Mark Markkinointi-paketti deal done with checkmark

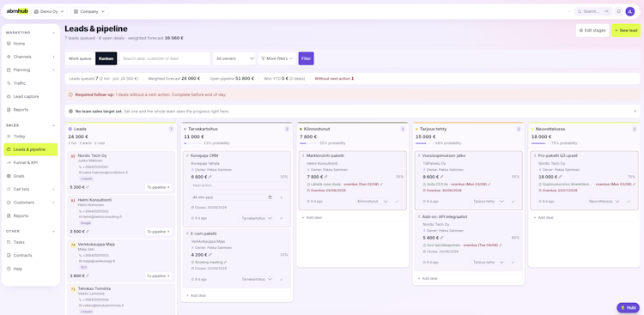click(398, 202)
